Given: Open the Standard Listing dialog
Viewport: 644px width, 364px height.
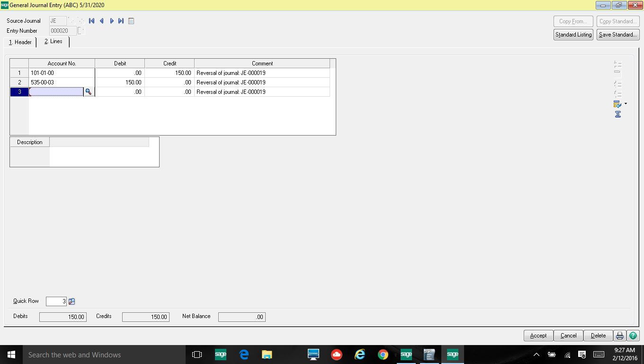Looking at the screenshot, I should click(573, 34).
